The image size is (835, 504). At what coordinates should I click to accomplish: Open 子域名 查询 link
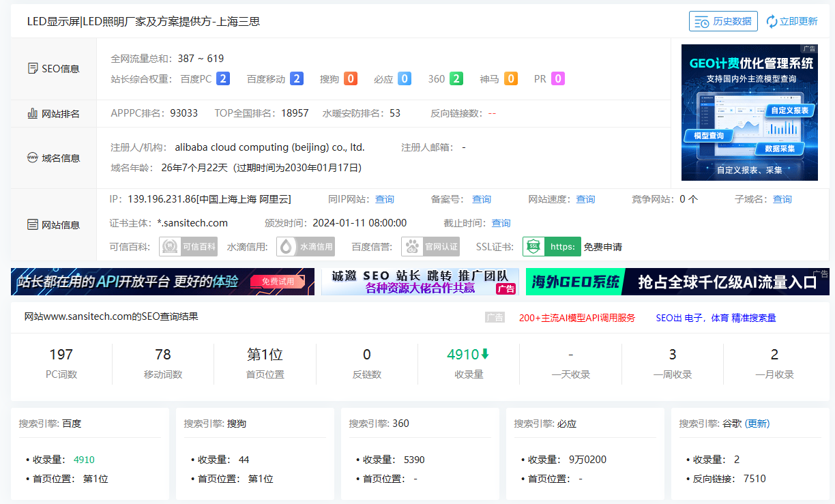click(782, 199)
